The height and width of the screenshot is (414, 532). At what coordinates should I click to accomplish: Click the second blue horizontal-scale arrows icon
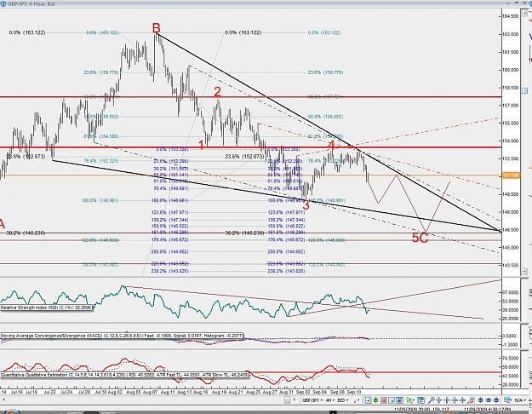[447, 400]
